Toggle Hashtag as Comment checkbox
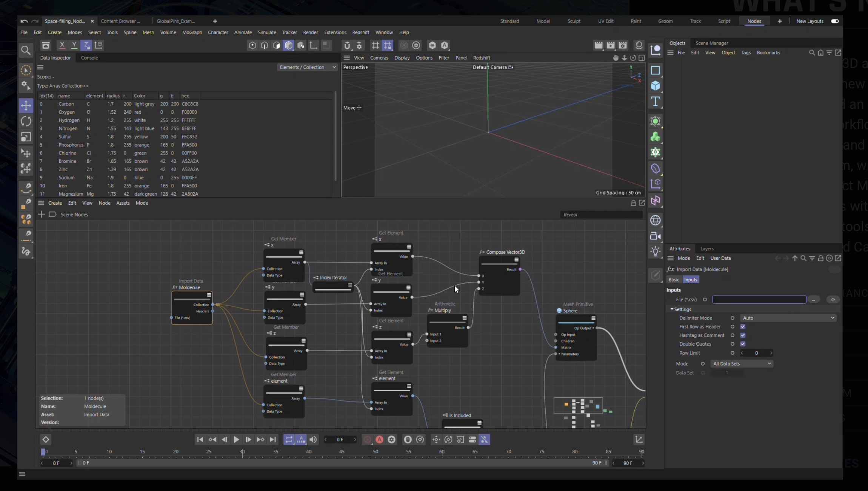 (743, 335)
